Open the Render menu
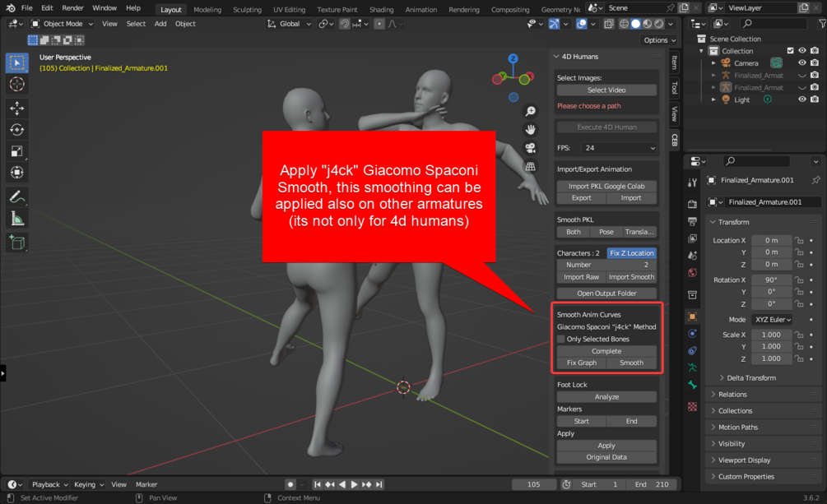This screenshot has width=827, height=504. click(x=72, y=8)
